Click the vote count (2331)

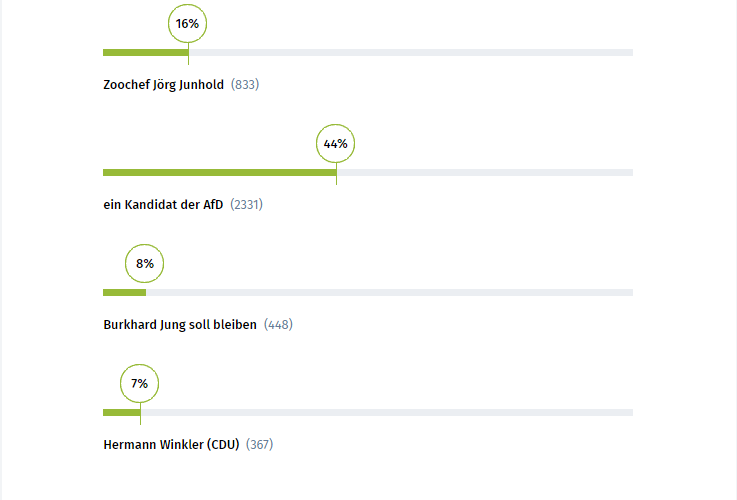[x=246, y=205]
